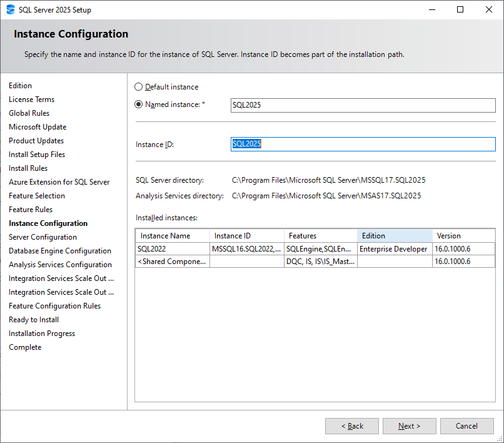504x443 pixels.
Task: Click the Installation Progress step
Action: click(42, 334)
